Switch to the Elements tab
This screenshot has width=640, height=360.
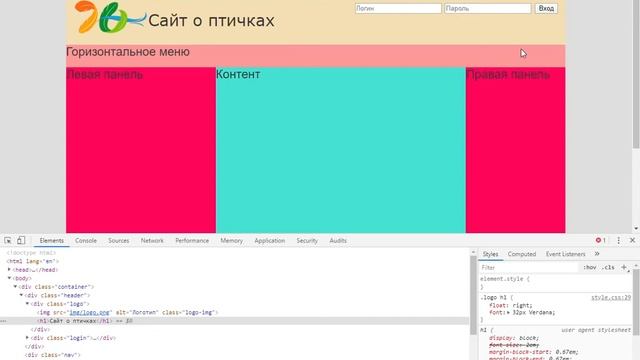tap(51, 241)
